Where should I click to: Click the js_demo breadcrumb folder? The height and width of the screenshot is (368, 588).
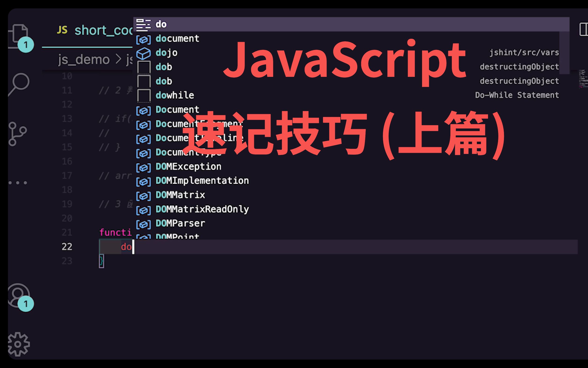click(x=84, y=59)
